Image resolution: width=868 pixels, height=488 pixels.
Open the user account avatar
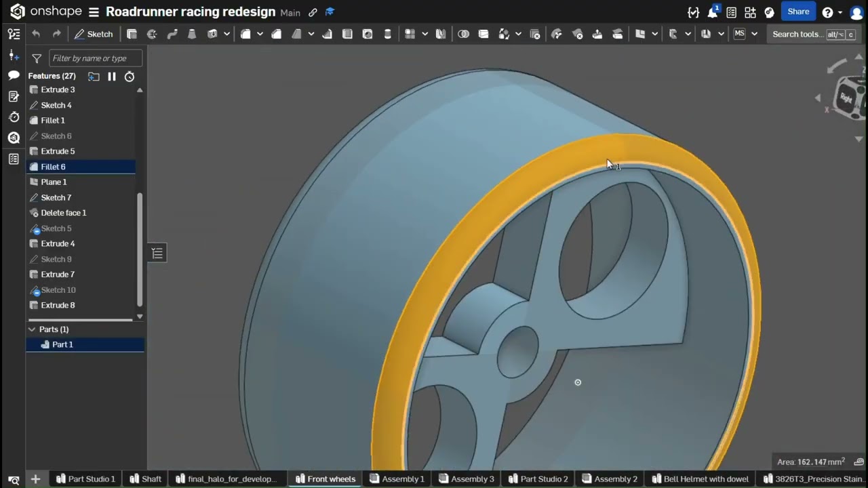tap(858, 12)
